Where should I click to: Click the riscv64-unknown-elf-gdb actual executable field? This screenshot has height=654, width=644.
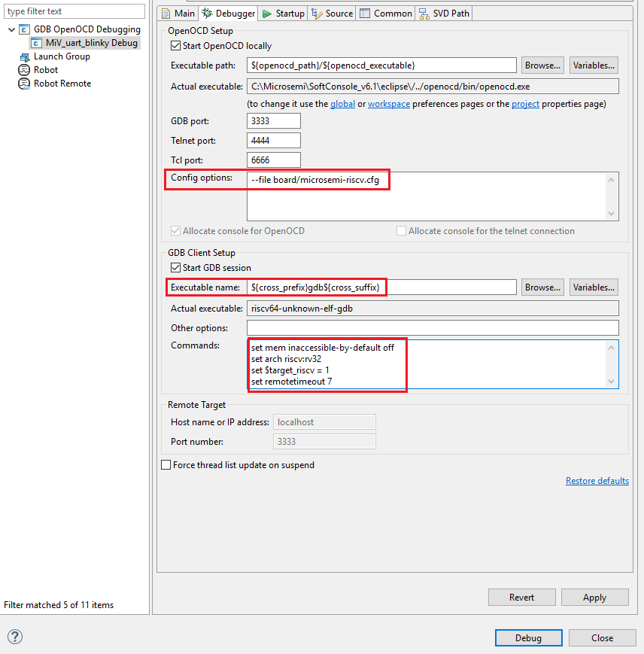tap(433, 309)
